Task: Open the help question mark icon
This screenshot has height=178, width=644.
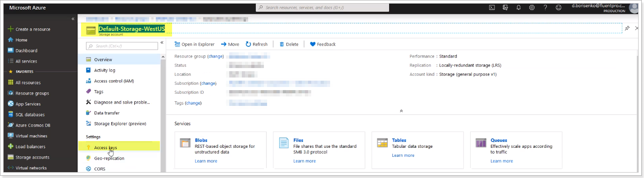Action: tap(545, 8)
